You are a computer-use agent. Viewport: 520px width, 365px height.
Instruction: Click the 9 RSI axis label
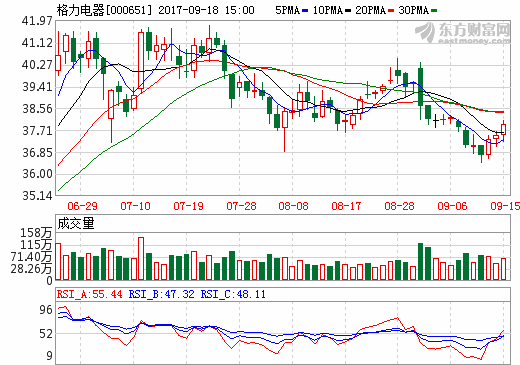[x=49, y=356]
